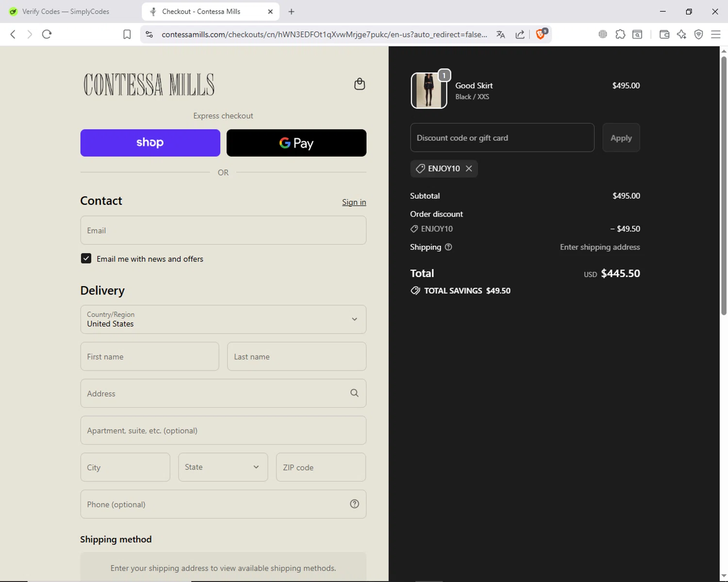Viewport: 728px width, 582px height.
Task: Open the browser hamburger menu
Action: pyautogui.click(x=715, y=34)
